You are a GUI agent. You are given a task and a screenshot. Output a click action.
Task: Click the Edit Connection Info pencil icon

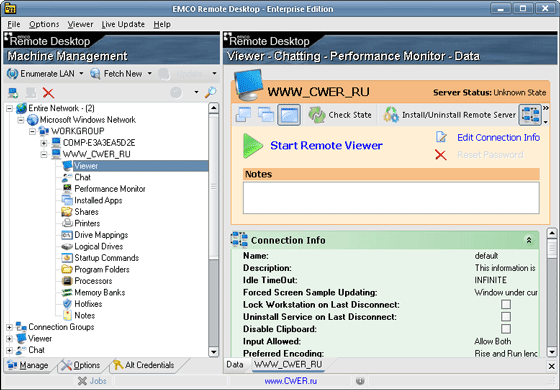pos(441,137)
